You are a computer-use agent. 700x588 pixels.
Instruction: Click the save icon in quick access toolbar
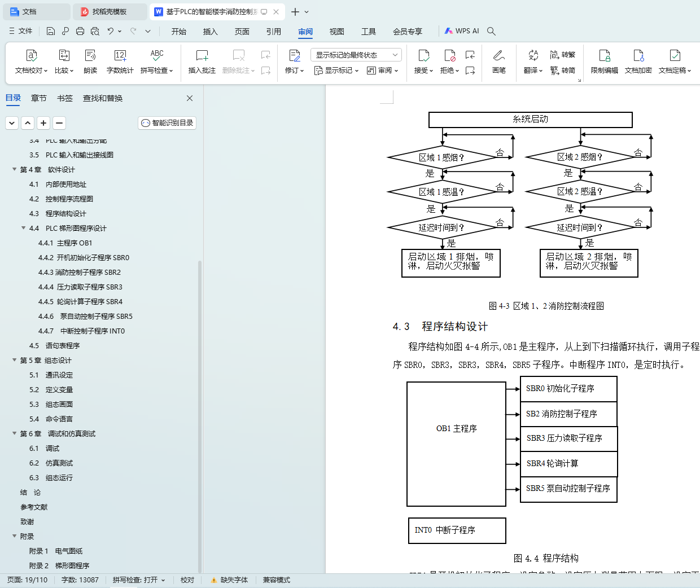point(51,32)
